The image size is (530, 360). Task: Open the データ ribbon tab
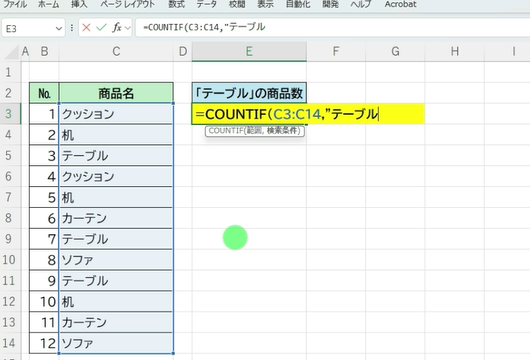(207, 4)
